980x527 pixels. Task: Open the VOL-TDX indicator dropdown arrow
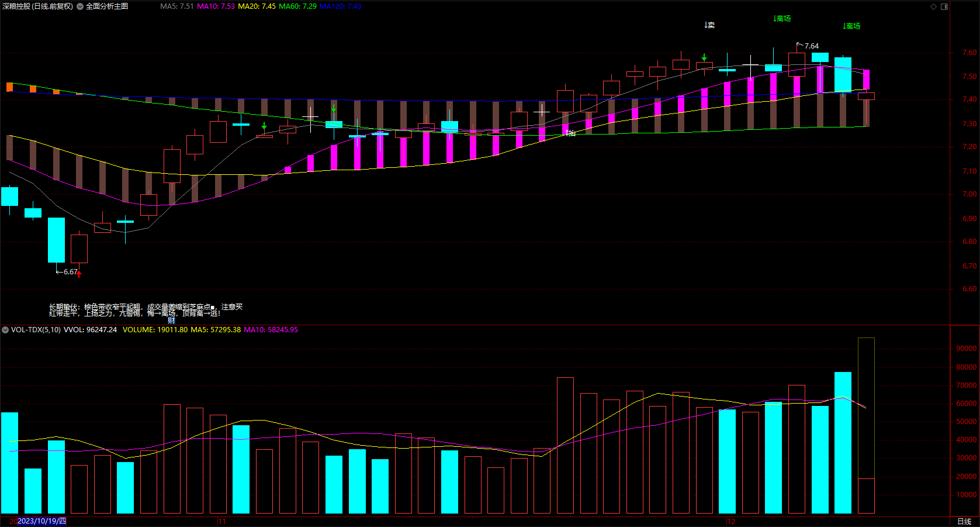5,330
